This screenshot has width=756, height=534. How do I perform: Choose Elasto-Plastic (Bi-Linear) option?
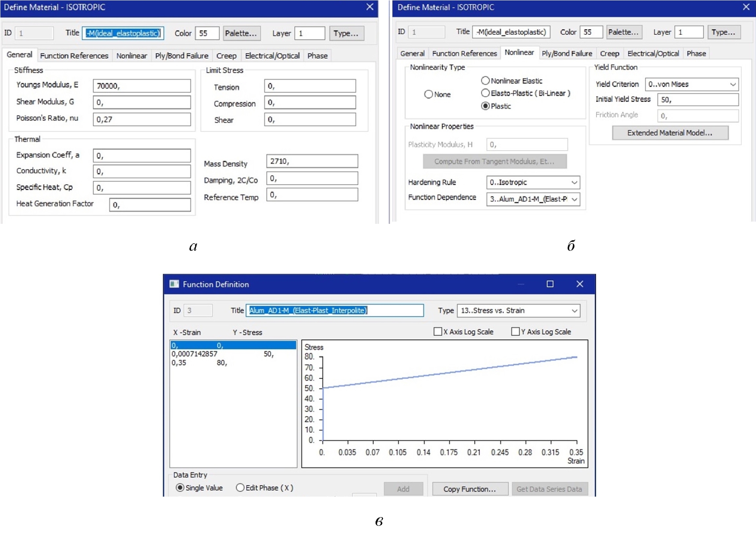click(485, 93)
